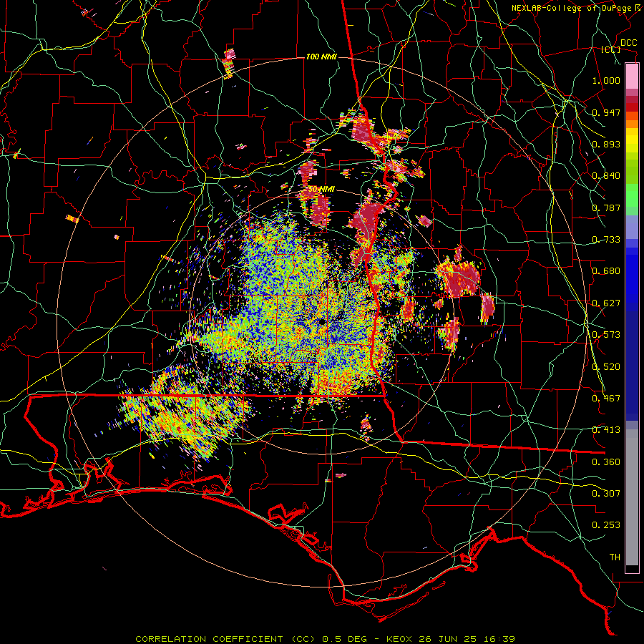Select the 0.253 legend value
This screenshot has height=644, width=644.
click(606, 525)
